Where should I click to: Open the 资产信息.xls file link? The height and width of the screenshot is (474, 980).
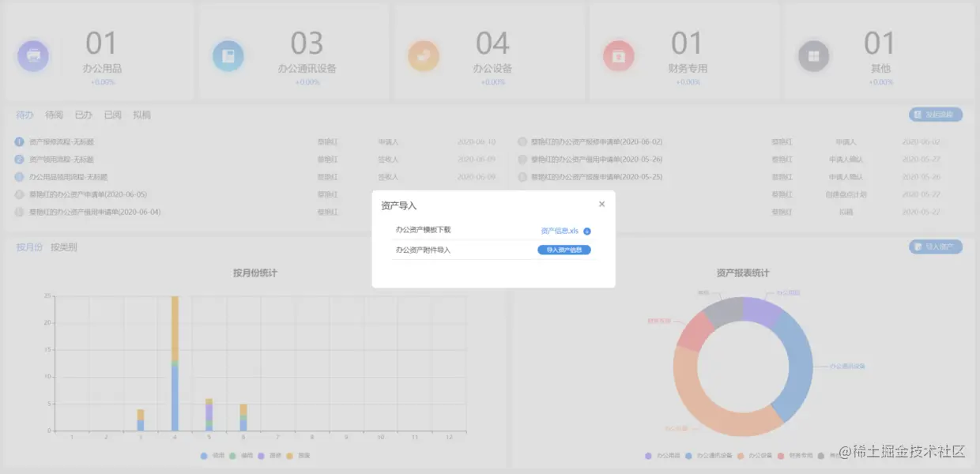click(x=560, y=231)
